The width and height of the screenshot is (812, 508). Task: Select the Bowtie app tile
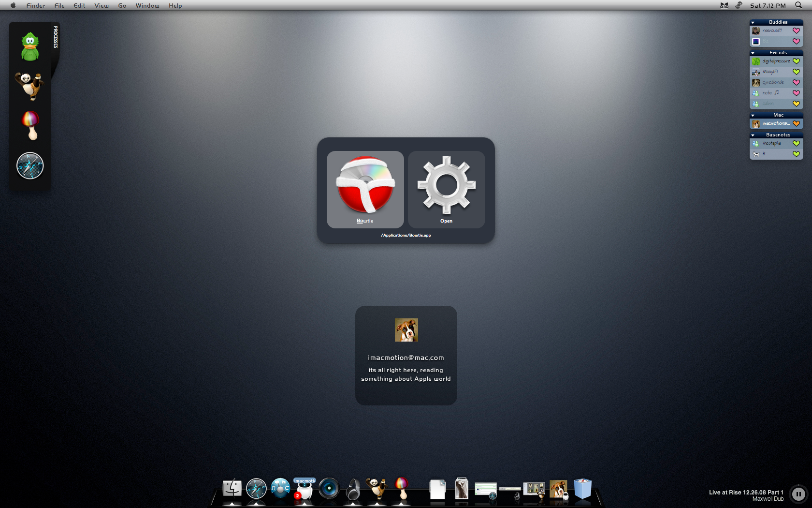(365, 189)
